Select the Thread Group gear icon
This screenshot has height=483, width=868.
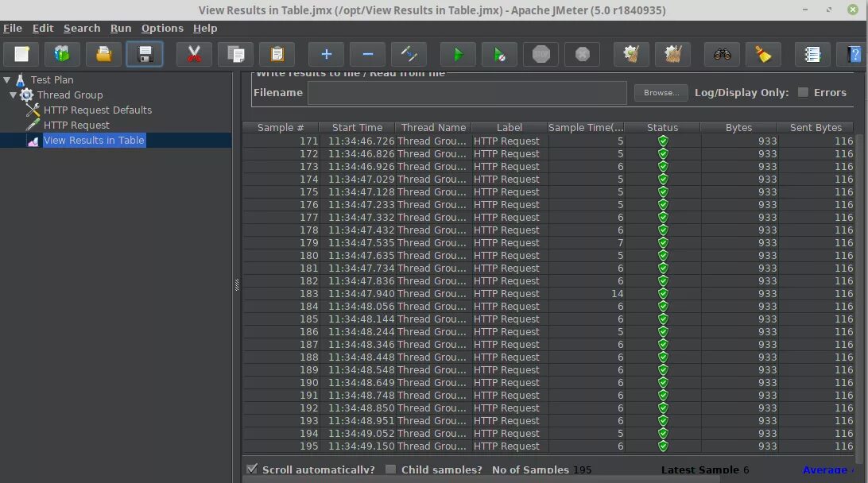(26, 95)
